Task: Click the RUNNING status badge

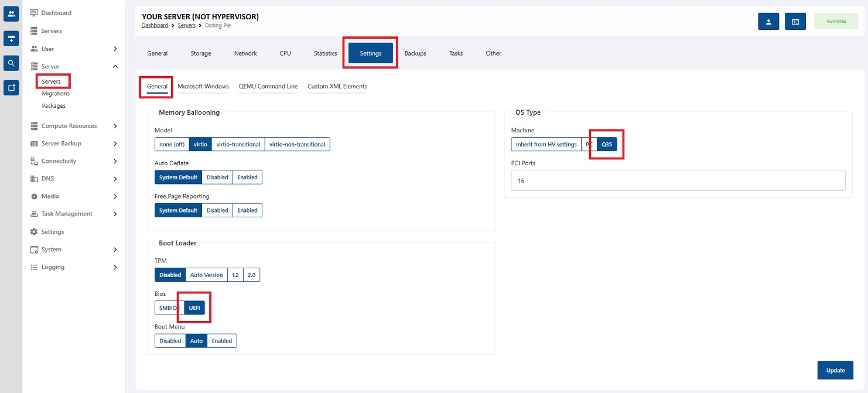Action: click(x=836, y=22)
